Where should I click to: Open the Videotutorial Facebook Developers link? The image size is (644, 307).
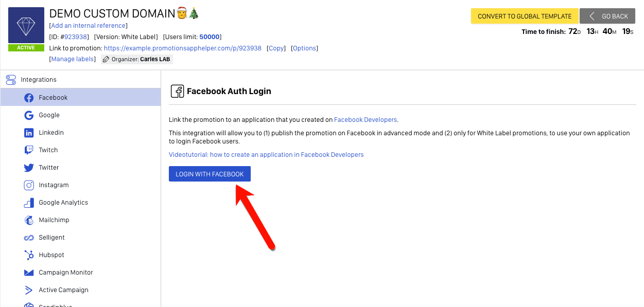(266, 155)
